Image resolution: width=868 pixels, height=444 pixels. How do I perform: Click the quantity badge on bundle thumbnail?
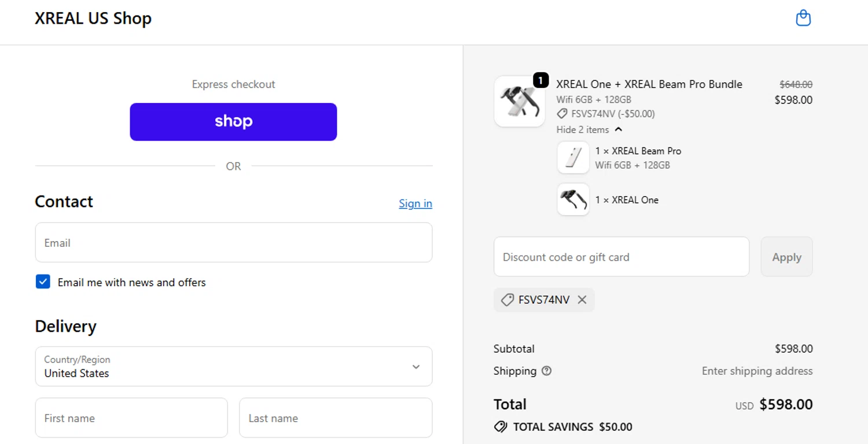540,80
